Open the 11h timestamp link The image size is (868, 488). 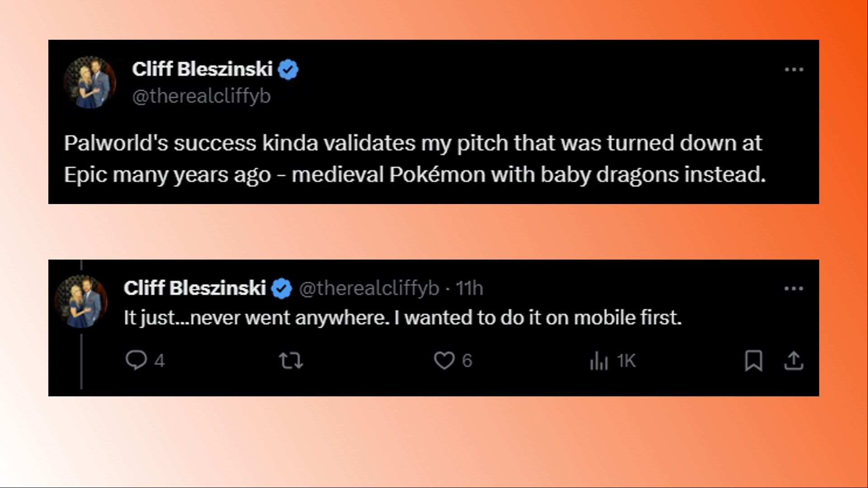click(469, 288)
